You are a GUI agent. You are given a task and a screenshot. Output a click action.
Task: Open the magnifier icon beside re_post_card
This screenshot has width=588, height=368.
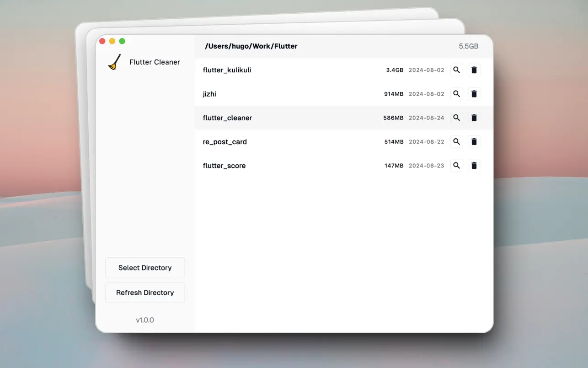[x=456, y=141]
